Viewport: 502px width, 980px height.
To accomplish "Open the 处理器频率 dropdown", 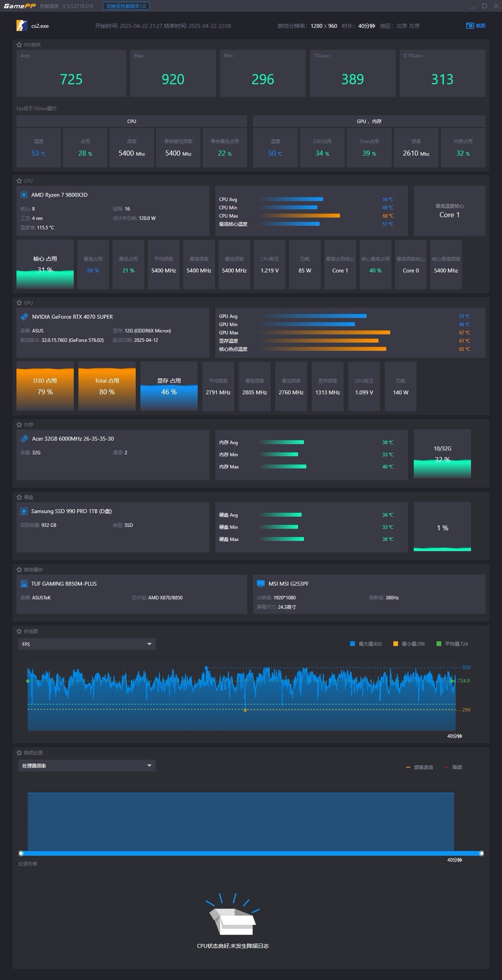I will pyautogui.click(x=87, y=766).
